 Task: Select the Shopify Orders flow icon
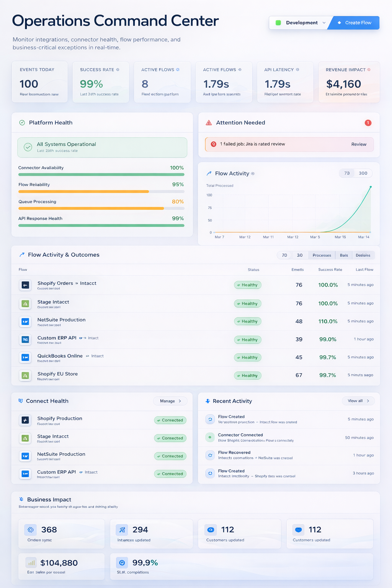coord(25,285)
